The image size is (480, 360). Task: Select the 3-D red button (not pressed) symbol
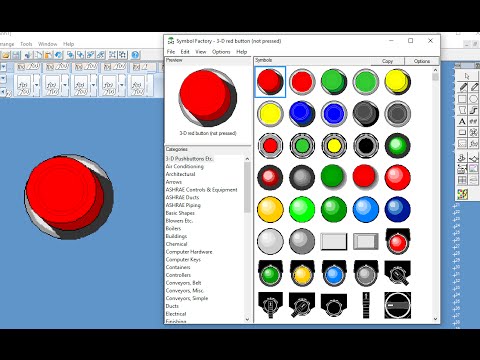(270, 82)
